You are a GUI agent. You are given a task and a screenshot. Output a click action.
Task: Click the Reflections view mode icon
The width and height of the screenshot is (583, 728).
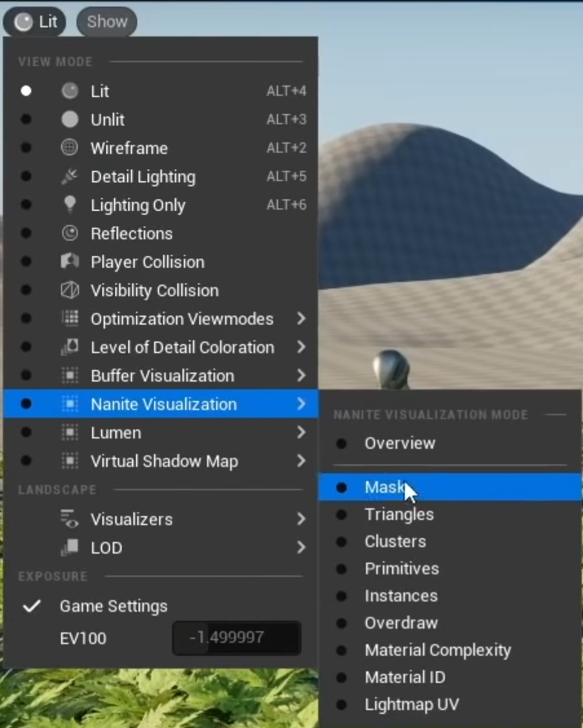[x=69, y=233]
